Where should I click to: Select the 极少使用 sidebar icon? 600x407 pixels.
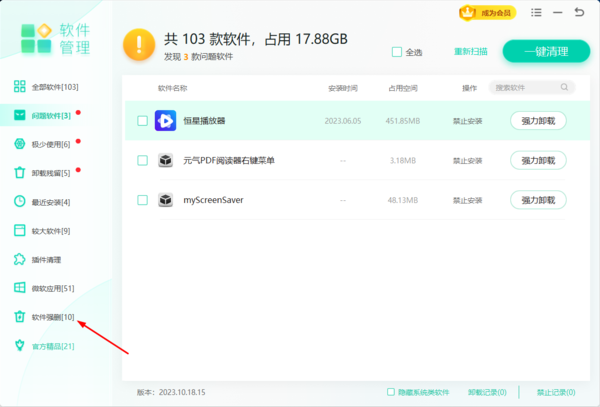point(19,144)
